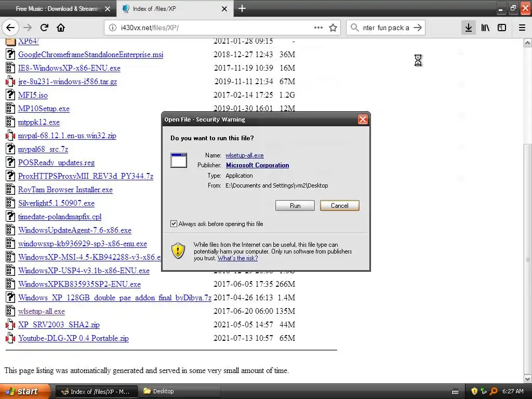Download IE8-WindowsXP-x86-ENU.exe
This screenshot has height=399, width=532.
69,68
